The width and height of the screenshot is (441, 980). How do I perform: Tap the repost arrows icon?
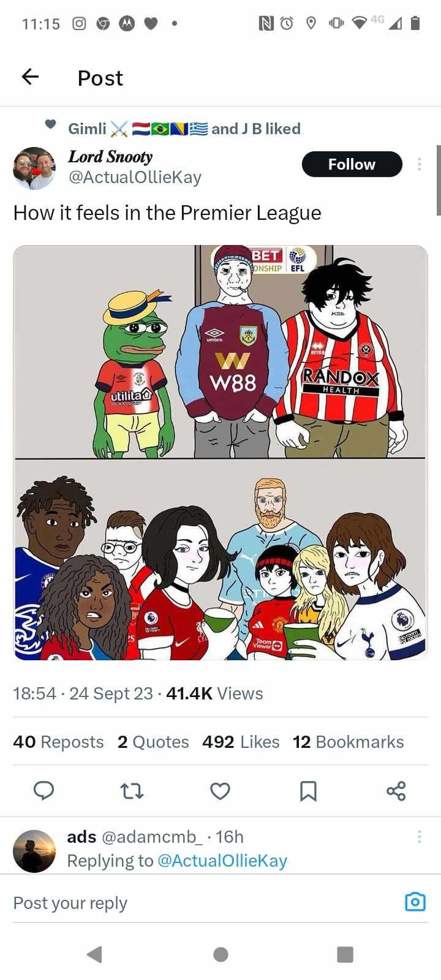click(x=132, y=791)
